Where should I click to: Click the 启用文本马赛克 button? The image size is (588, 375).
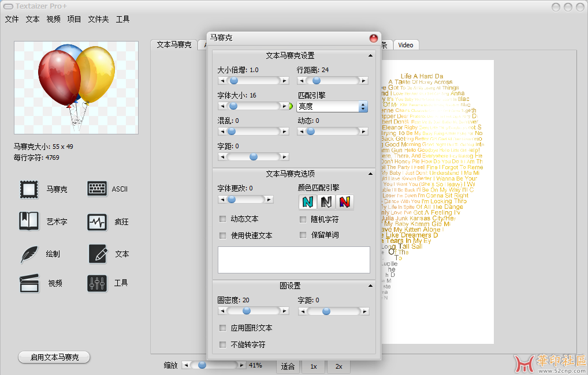click(x=54, y=357)
